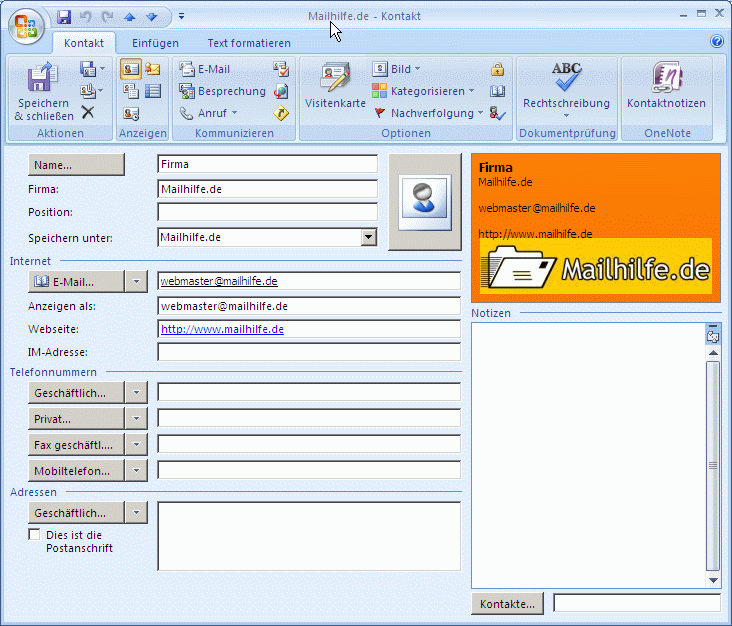
Task: Click the Assign Task icon
Action: [281, 69]
